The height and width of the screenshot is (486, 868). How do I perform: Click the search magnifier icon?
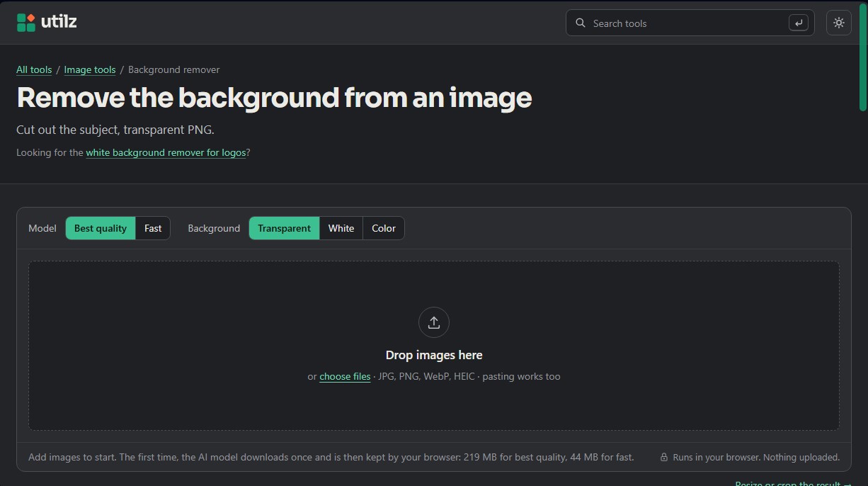click(581, 23)
